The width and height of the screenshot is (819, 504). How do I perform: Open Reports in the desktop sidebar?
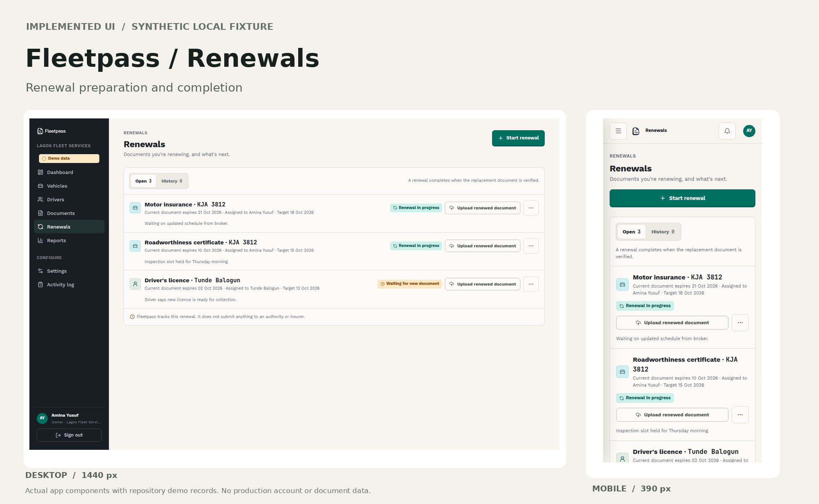click(69, 241)
